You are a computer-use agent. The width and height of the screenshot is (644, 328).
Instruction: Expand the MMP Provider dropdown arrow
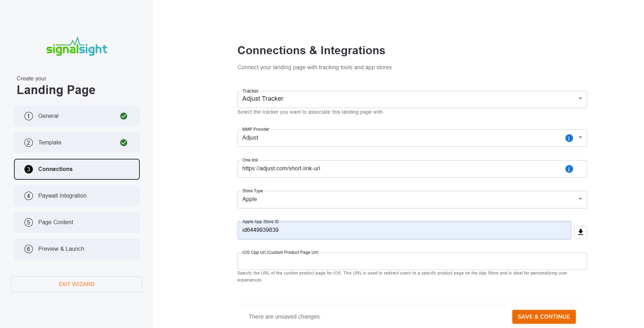pyautogui.click(x=580, y=137)
